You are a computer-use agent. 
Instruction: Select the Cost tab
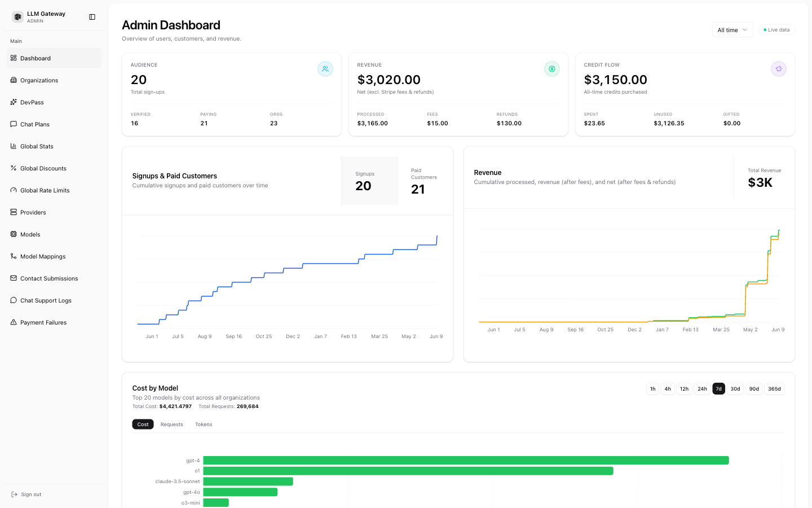click(143, 424)
